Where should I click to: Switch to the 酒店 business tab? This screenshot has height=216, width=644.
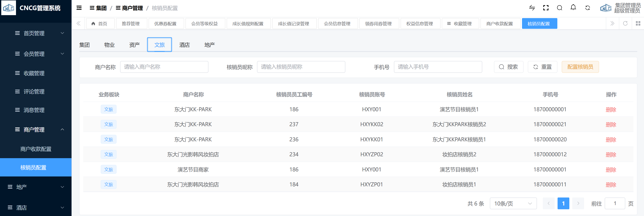184,45
